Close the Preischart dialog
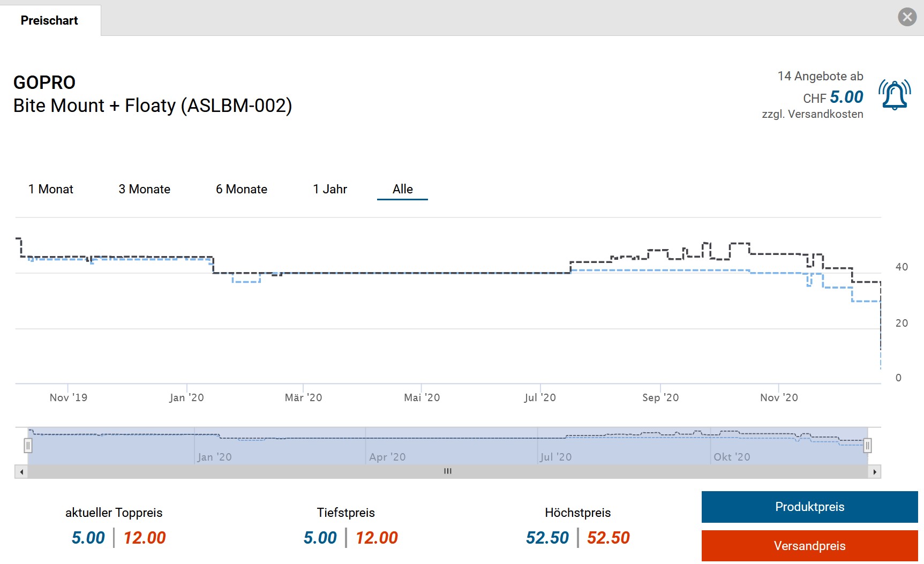The image size is (924, 564). point(907,17)
